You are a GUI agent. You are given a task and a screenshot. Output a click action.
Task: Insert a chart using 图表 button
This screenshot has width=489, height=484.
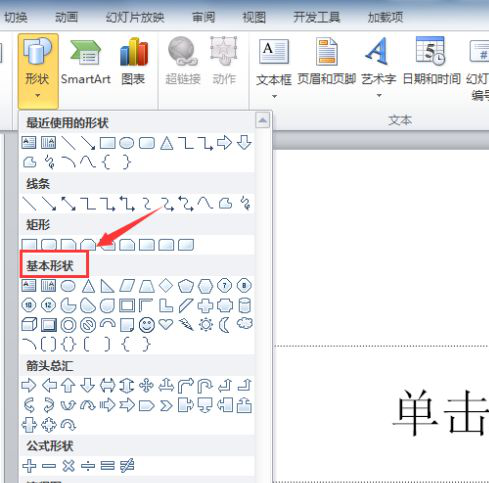133,61
